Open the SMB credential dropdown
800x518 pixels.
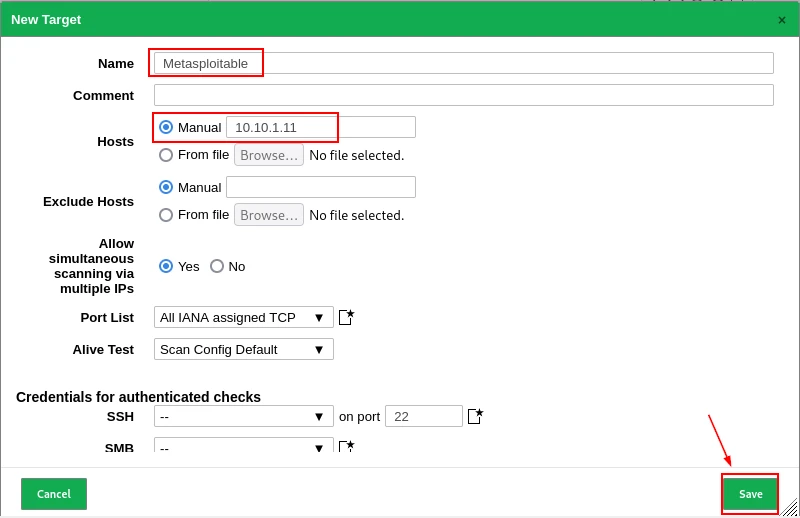[x=243, y=446]
